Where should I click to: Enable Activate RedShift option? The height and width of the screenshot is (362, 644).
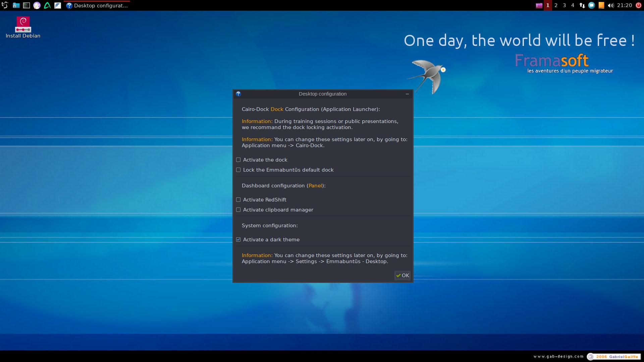tap(238, 200)
